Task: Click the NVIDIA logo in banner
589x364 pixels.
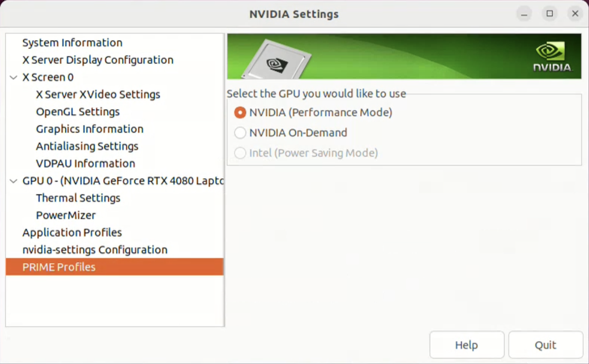Action: 552,57
